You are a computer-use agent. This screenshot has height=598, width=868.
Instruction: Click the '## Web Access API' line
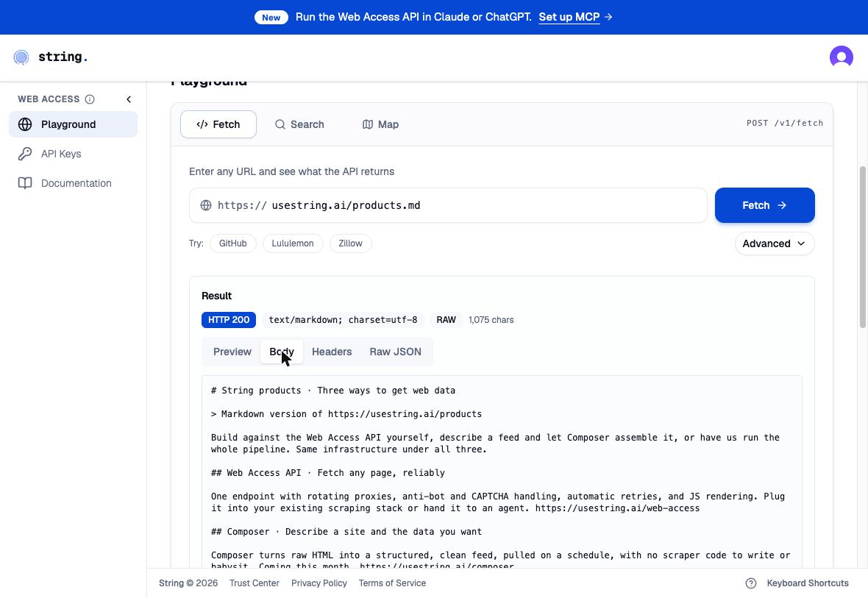328,473
